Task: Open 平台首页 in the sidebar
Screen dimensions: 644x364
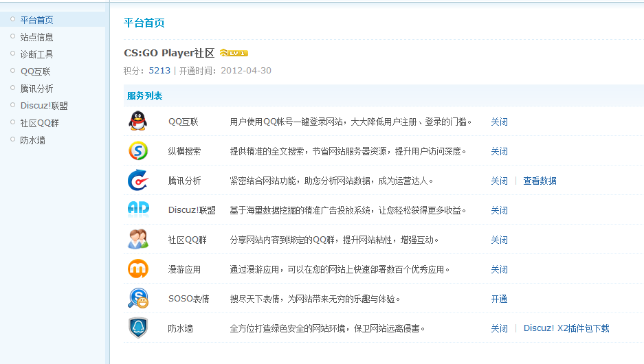Action: tap(37, 20)
